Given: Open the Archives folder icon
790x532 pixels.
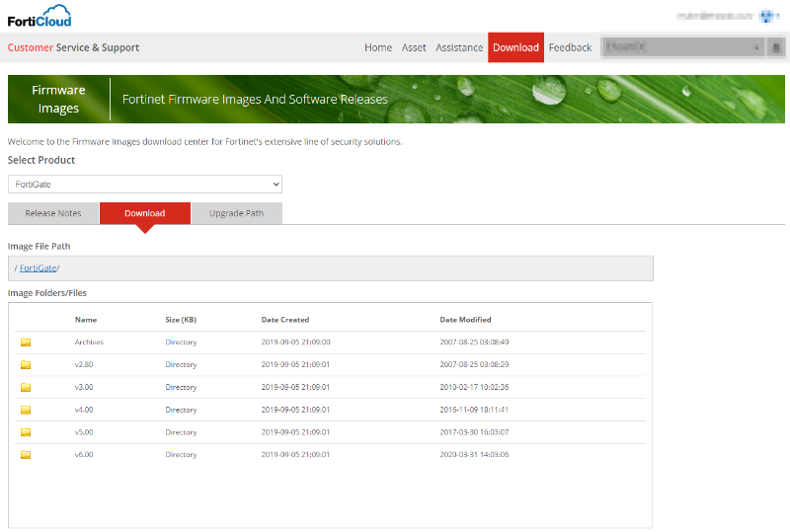Looking at the screenshot, I should 26,342.
